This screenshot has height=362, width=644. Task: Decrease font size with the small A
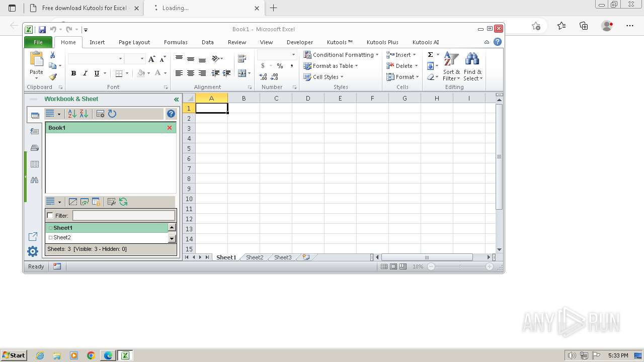point(163,59)
